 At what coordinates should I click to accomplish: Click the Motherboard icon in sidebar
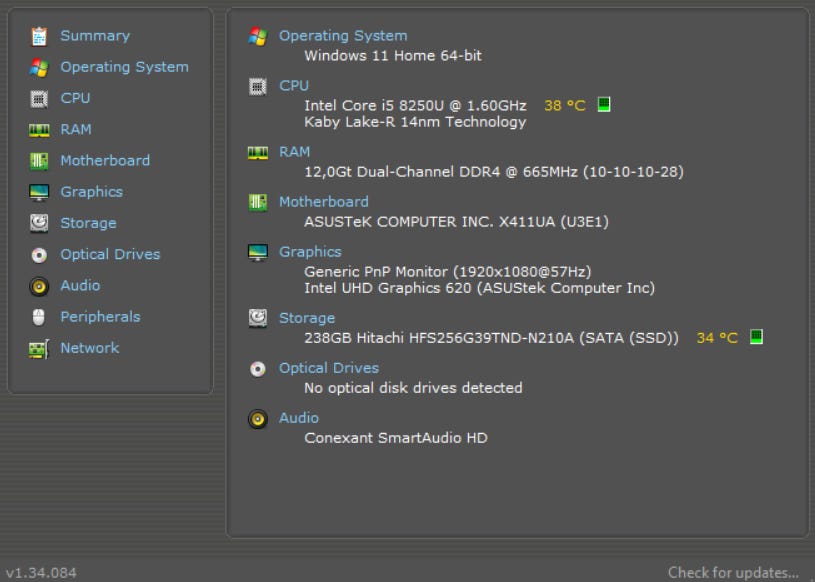pos(39,161)
